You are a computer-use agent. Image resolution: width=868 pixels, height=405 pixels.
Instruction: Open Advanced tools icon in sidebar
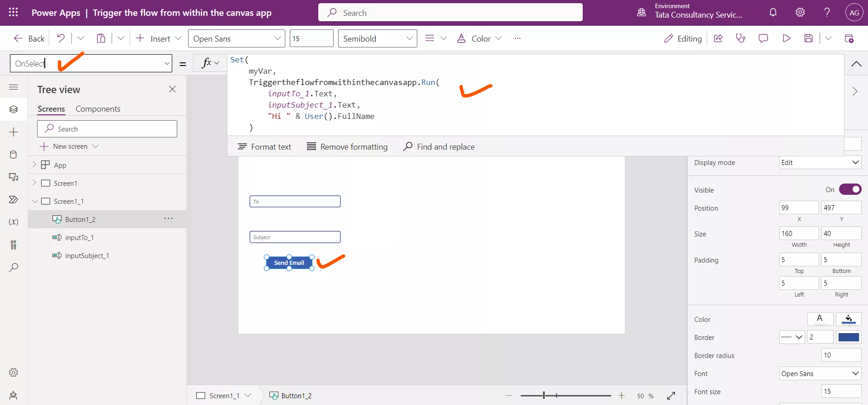point(14,245)
